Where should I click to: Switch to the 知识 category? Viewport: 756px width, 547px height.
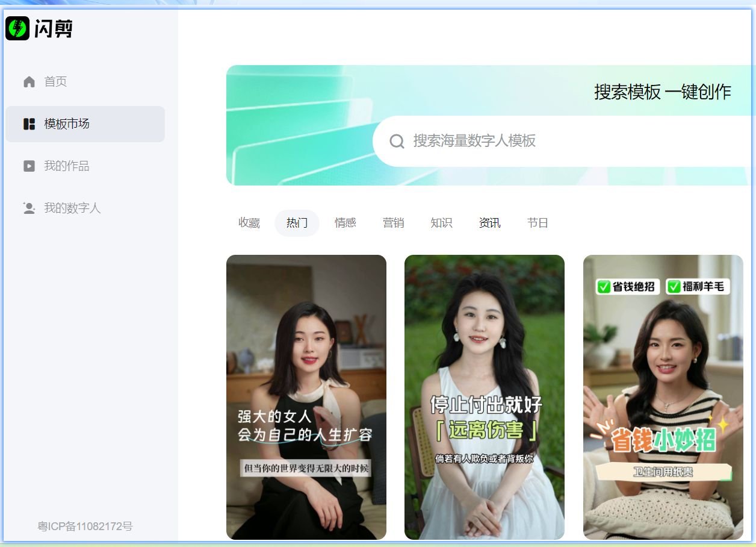click(x=441, y=222)
